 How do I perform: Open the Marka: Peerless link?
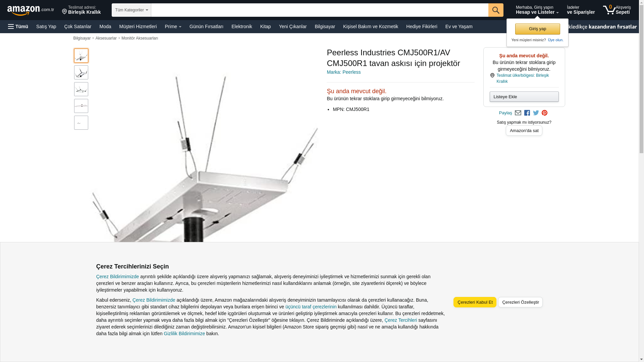(343, 72)
